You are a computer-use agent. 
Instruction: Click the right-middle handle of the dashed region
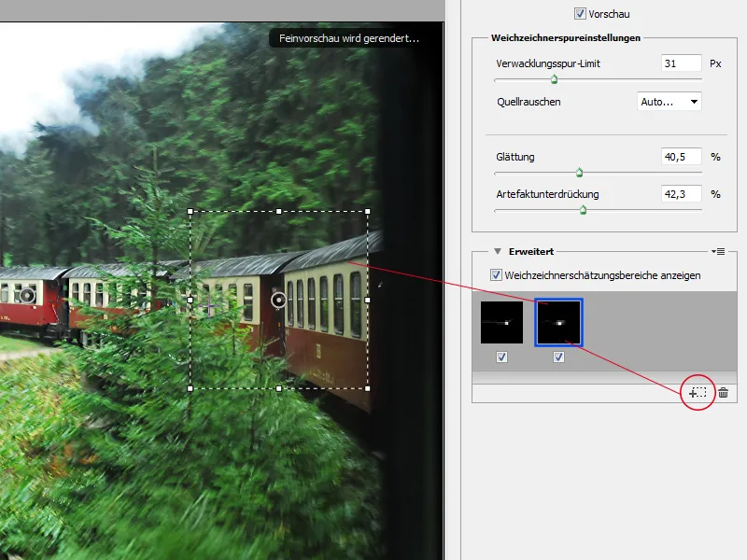click(367, 300)
